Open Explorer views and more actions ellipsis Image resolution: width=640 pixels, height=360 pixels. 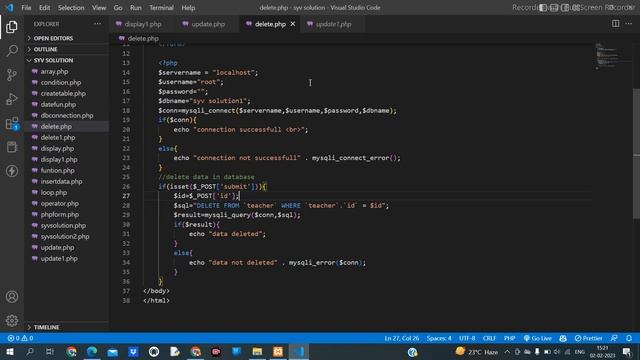click(x=98, y=24)
